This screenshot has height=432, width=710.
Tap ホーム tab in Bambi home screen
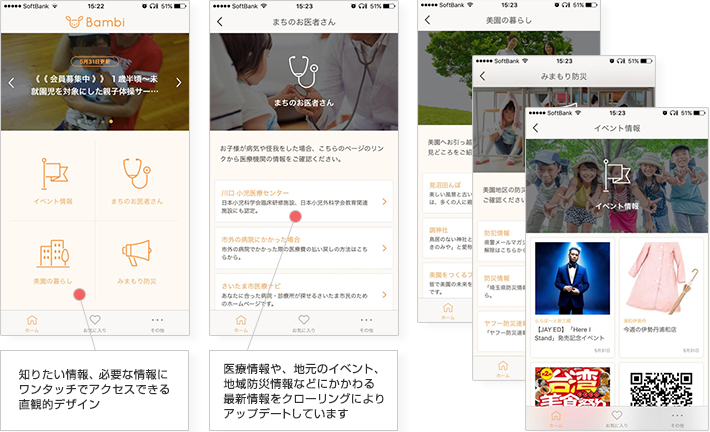tap(32, 323)
